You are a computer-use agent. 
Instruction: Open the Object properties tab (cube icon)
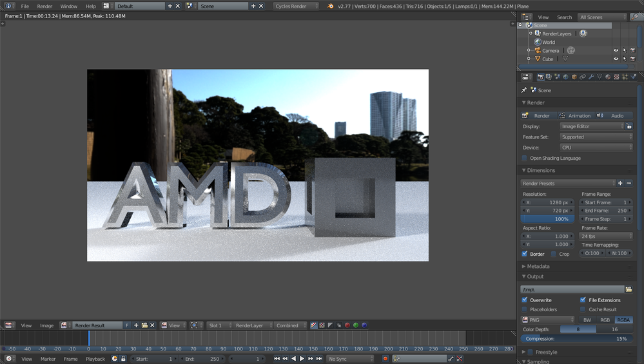coord(574,77)
